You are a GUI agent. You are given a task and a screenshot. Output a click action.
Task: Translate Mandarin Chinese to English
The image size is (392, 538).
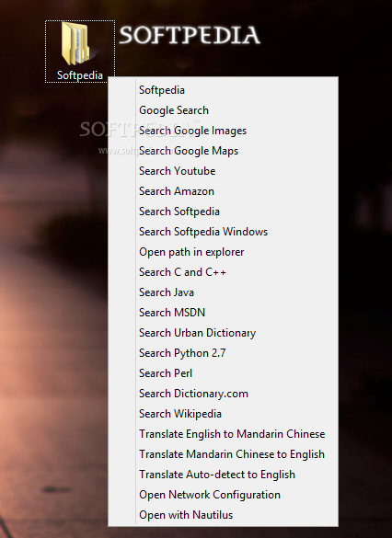coord(223,454)
